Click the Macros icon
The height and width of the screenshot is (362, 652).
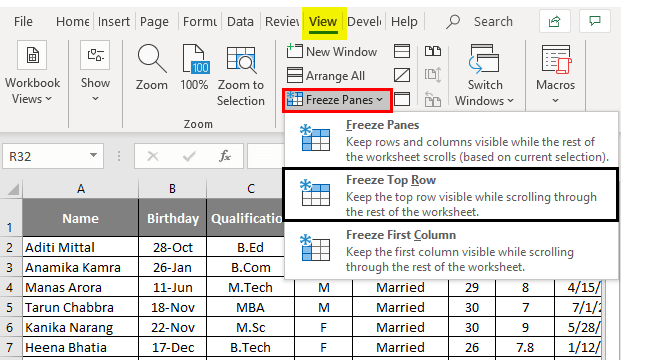(x=556, y=59)
